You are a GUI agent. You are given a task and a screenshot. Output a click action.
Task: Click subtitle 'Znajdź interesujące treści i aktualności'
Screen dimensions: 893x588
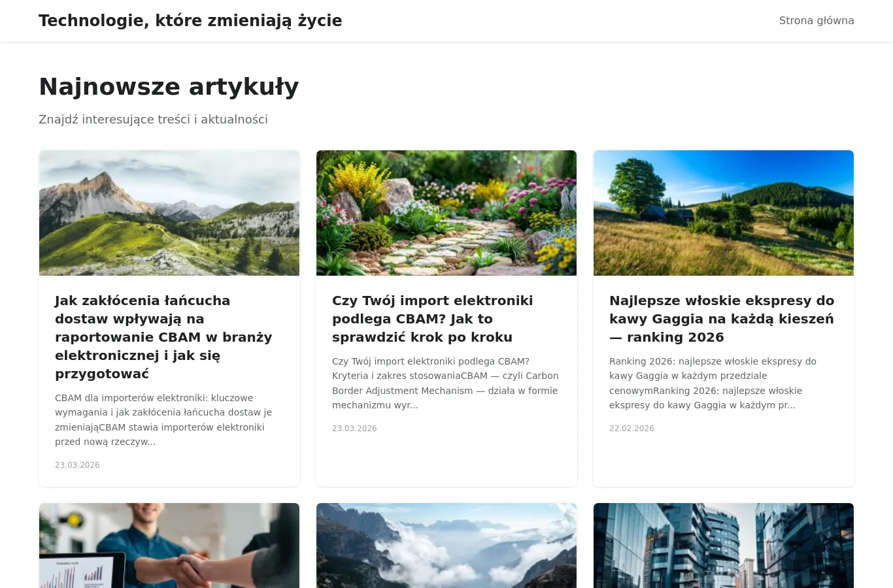tap(153, 120)
